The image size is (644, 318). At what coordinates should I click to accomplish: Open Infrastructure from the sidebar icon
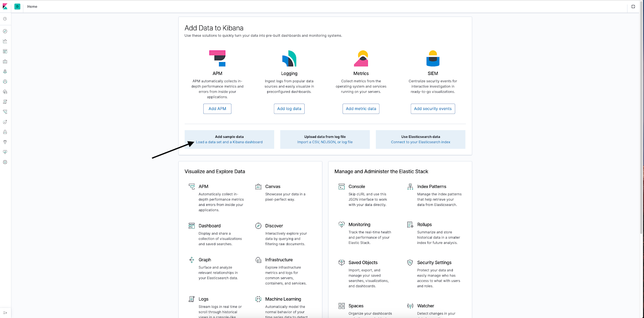click(x=5, y=91)
